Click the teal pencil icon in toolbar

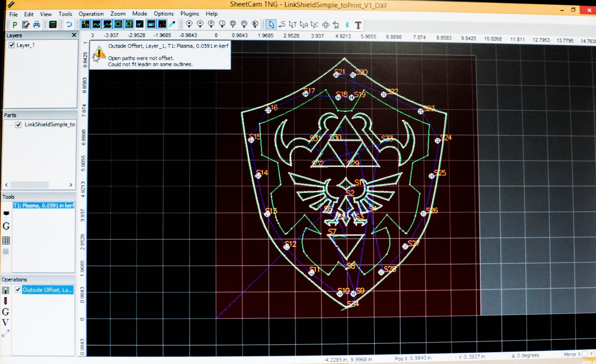coord(172,24)
